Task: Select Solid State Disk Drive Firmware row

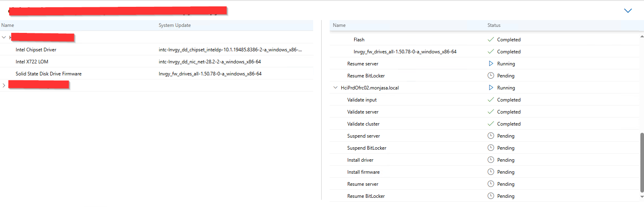Action: point(49,74)
